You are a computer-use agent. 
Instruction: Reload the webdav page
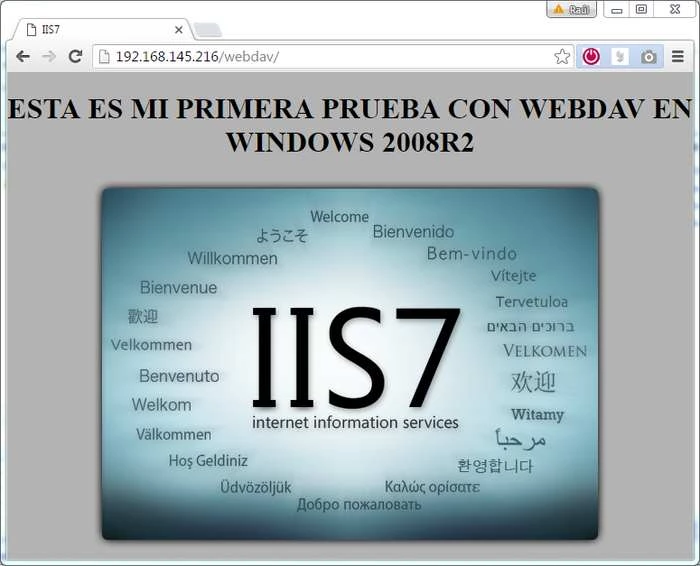(x=75, y=56)
